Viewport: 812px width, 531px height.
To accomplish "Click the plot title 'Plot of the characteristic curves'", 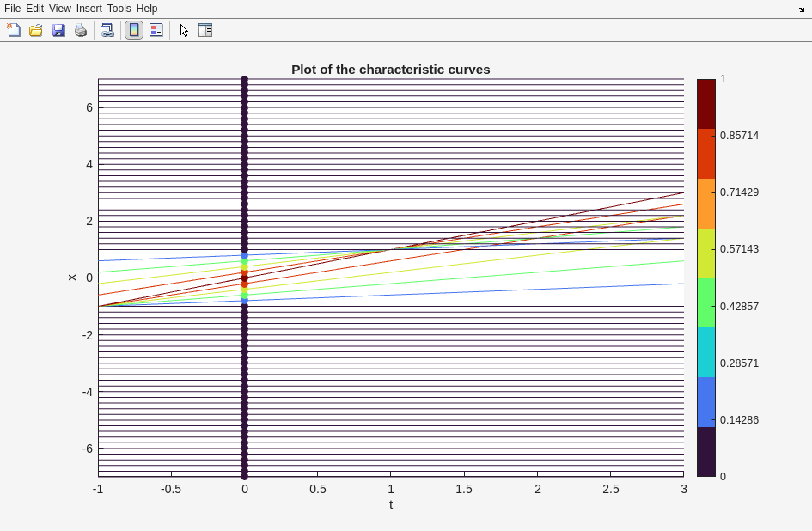I will 390,70.
